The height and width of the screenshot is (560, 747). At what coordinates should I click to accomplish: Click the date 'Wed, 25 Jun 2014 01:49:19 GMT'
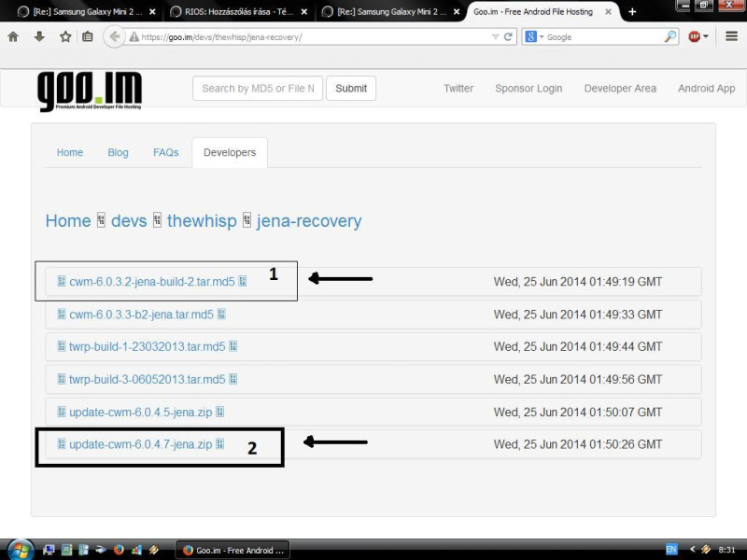pyautogui.click(x=578, y=282)
